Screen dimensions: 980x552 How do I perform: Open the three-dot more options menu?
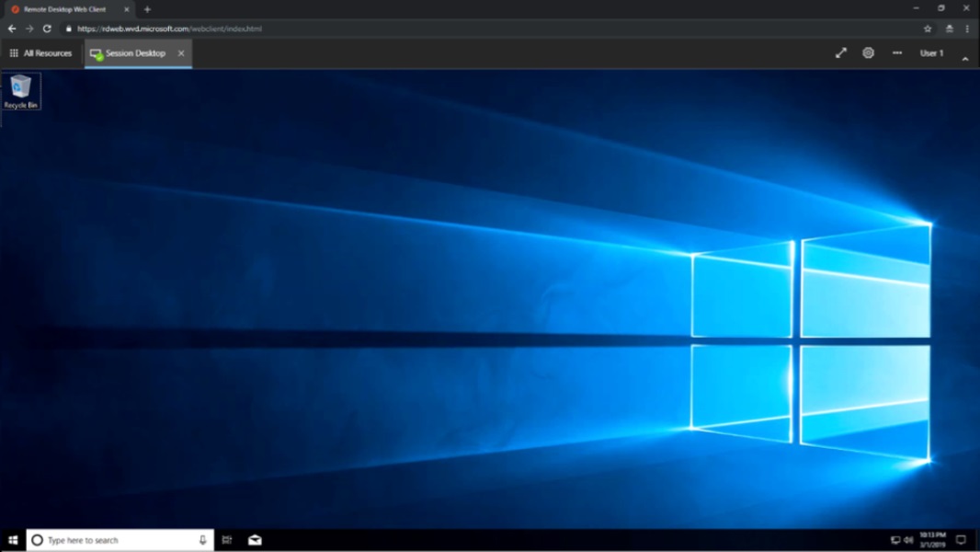896,53
